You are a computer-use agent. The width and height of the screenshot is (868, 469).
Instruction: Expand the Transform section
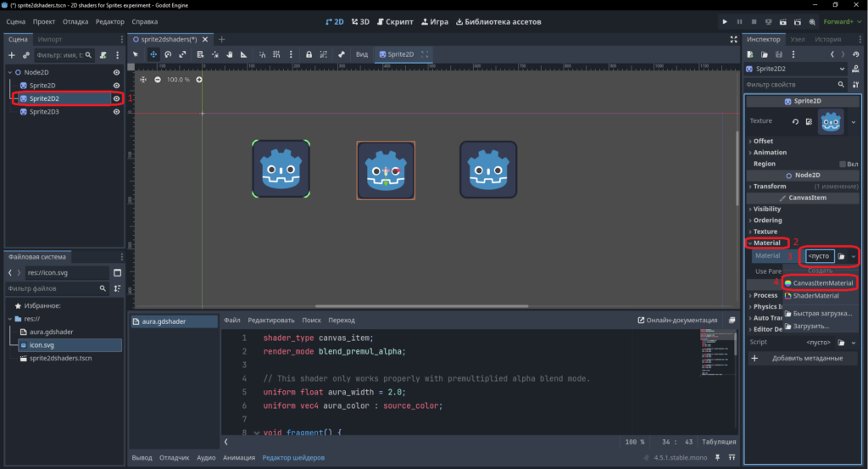tap(770, 187)
